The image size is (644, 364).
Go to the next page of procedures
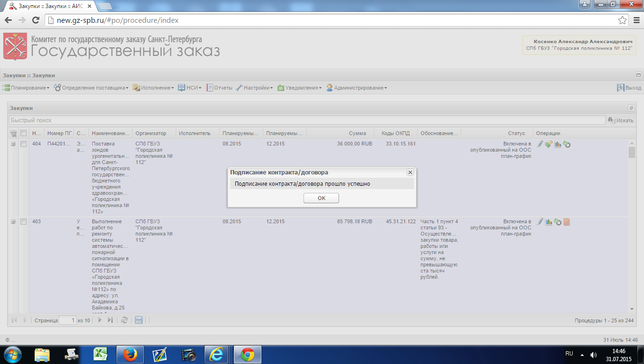pos(100,320)
